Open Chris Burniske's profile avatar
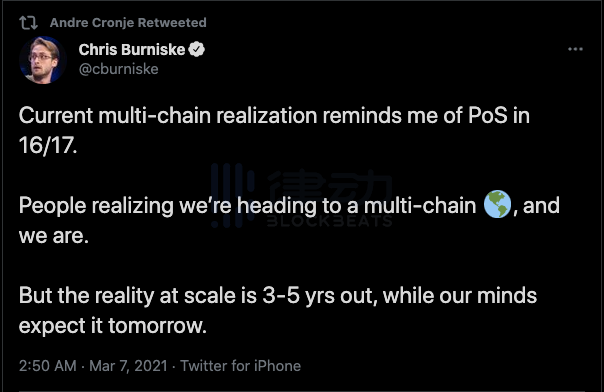 pos(42,60)
